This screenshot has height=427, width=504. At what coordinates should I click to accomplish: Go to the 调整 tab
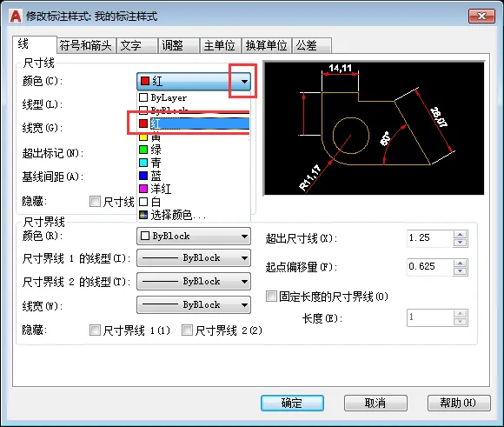click(x=178, y=45)
